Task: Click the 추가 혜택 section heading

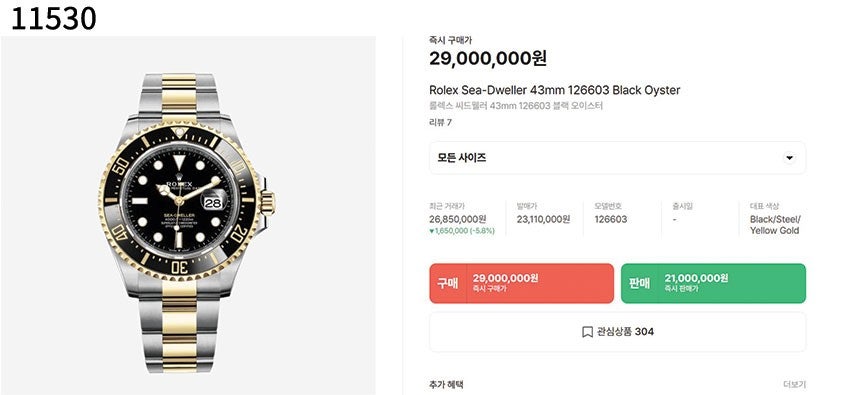Action: point(446,385)
